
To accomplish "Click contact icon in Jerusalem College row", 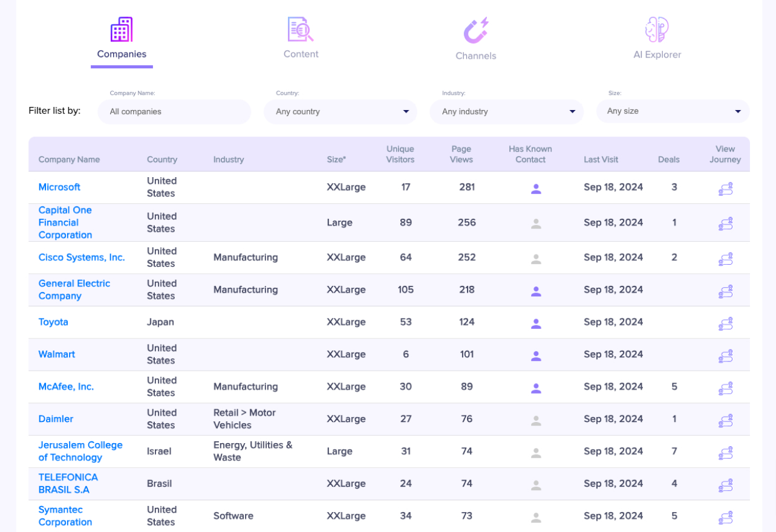I will click(536, 453).
